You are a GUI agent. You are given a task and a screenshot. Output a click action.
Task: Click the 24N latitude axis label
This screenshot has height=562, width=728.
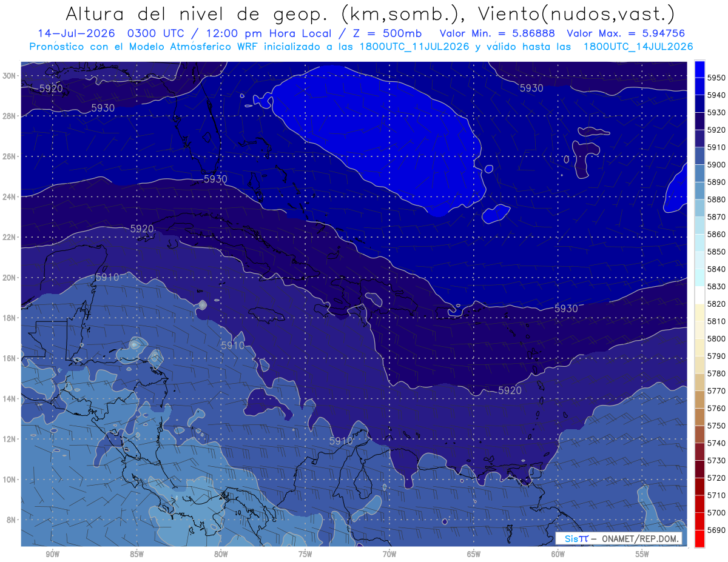(x=10, y=197)
